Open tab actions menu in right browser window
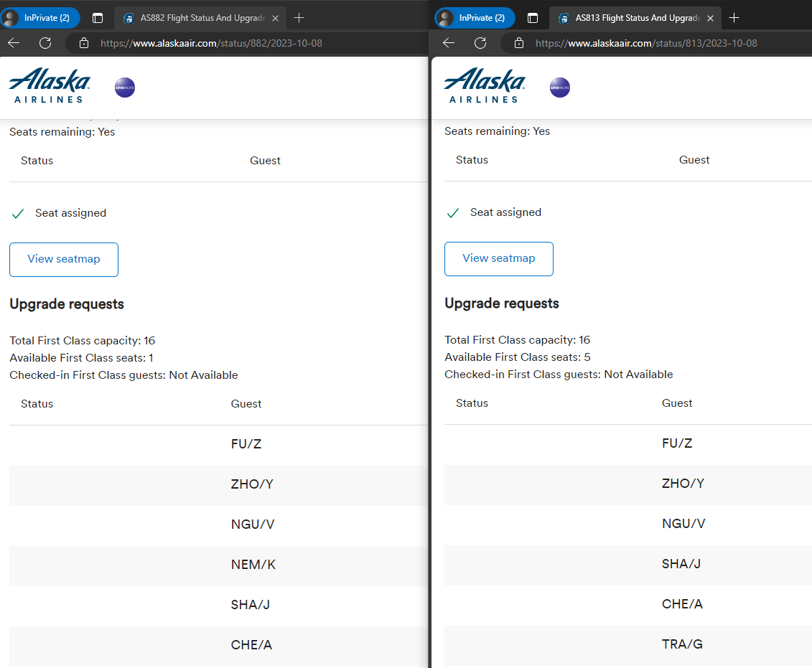Viewport: 812px width, 668px height. (532, 18)
